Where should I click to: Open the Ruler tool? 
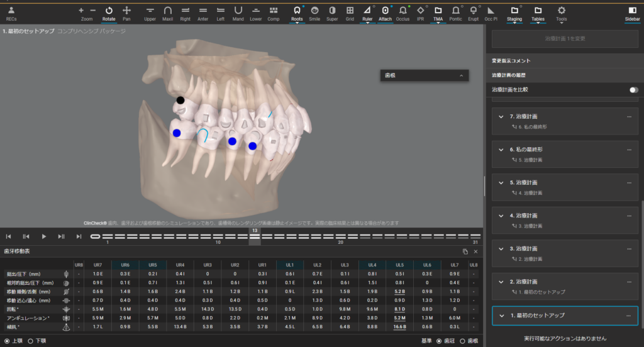pos(367,13)
